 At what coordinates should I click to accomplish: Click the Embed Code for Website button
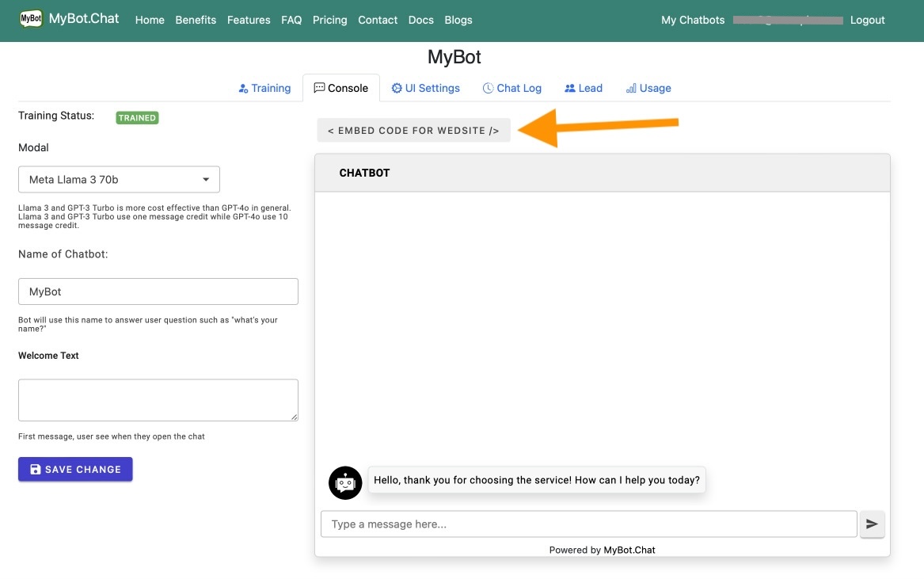[x=413, y=131]
